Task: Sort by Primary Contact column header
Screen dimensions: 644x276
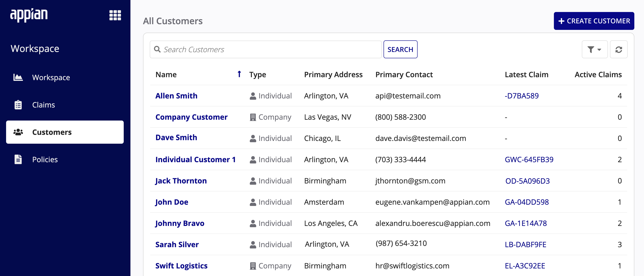Action: click(x=404, y=74)
